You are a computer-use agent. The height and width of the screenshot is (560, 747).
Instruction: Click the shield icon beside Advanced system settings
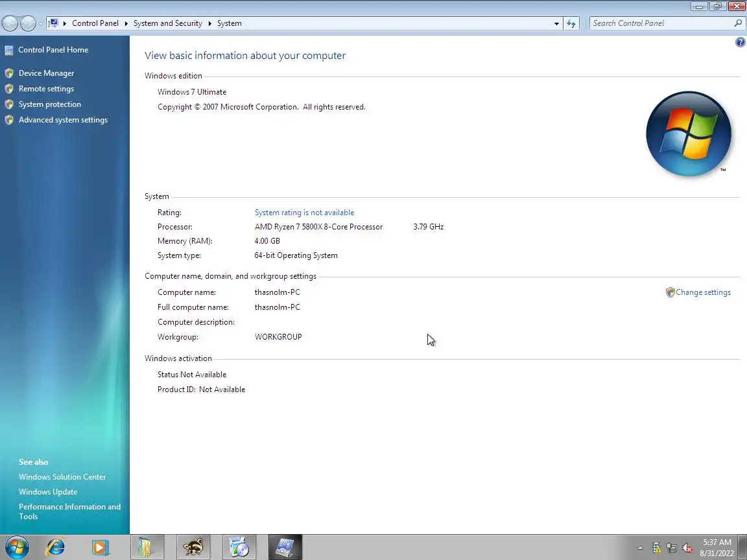pos(9,120)
